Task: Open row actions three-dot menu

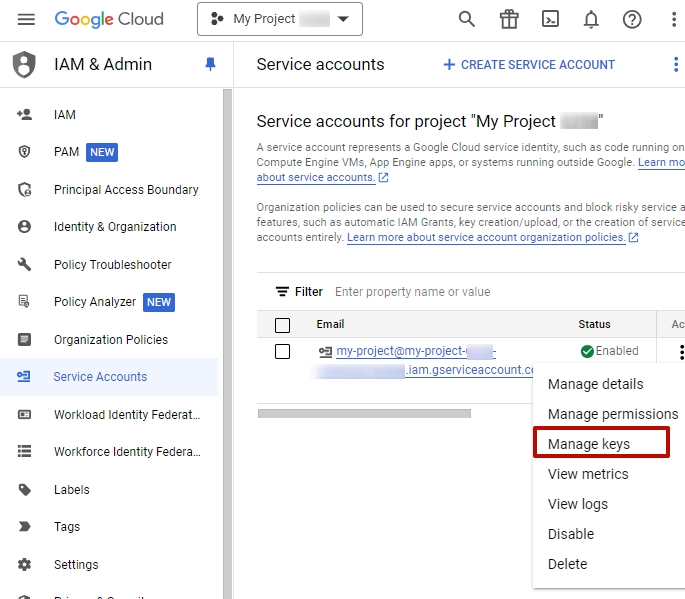Action: [x=681, y=352]
